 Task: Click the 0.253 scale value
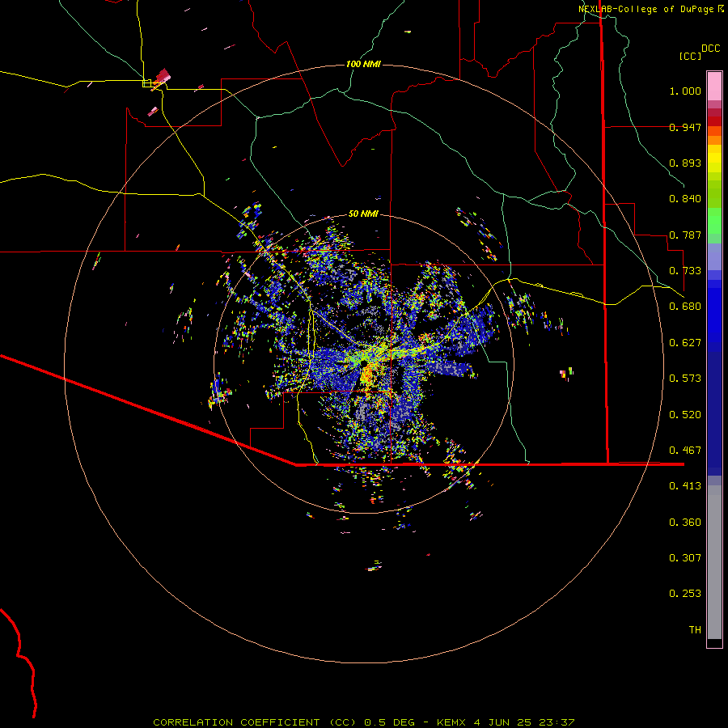(x=685, y=594)
